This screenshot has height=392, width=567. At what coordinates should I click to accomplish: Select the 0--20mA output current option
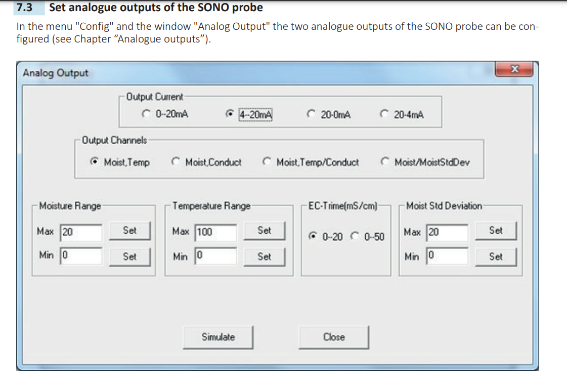(147, 114)
